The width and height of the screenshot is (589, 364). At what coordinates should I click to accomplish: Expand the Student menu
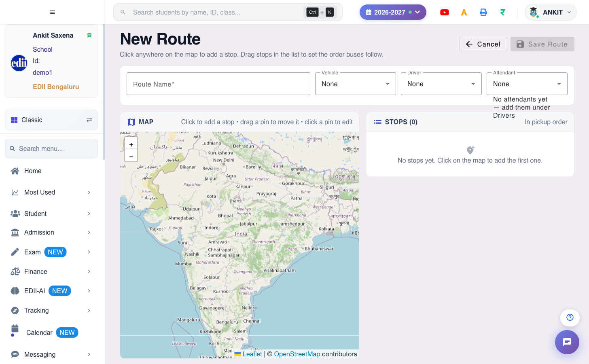pyautogui.click(x=51, y=214)
